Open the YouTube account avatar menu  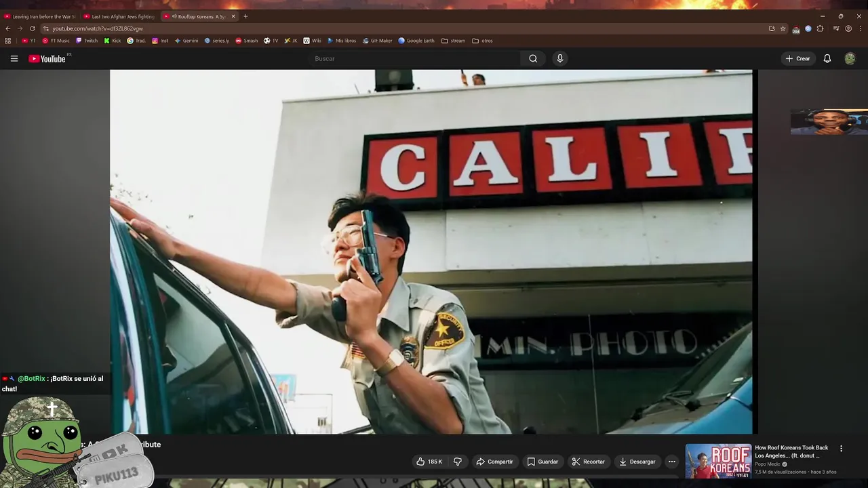(850, 58)
